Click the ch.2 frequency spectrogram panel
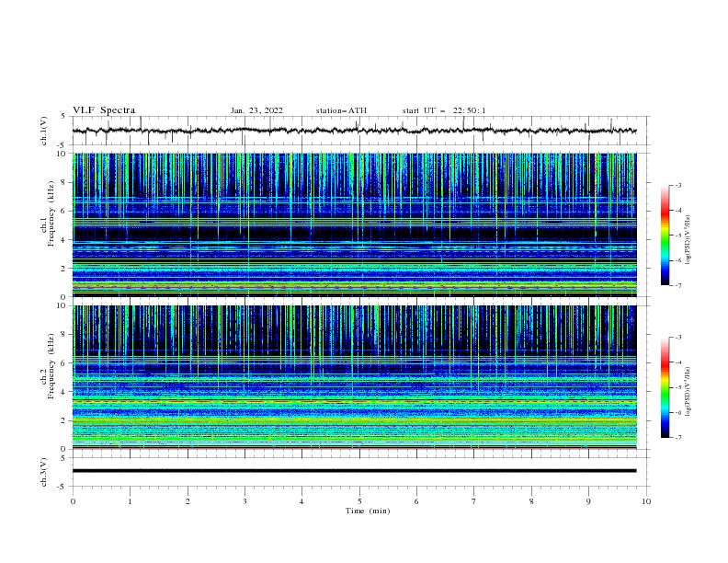This screenshot has height=563, width=728. [x=354, y=377]
